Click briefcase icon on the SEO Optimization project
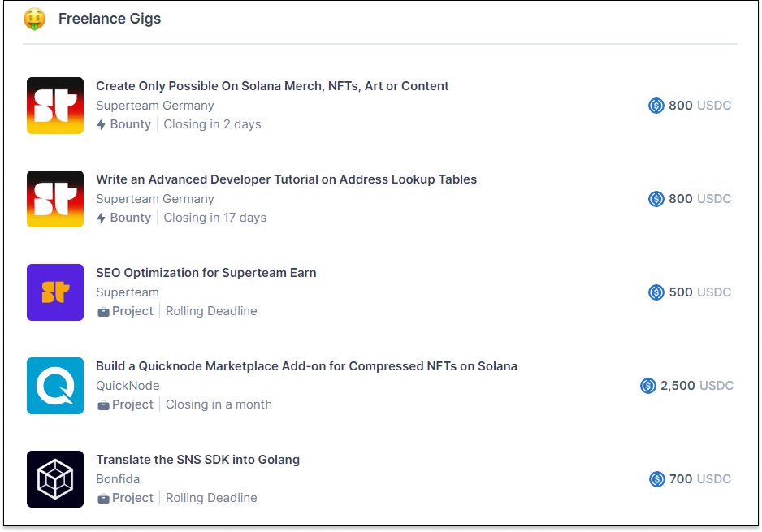The height and width of the screenshot is (532, 762). (103, 312)
